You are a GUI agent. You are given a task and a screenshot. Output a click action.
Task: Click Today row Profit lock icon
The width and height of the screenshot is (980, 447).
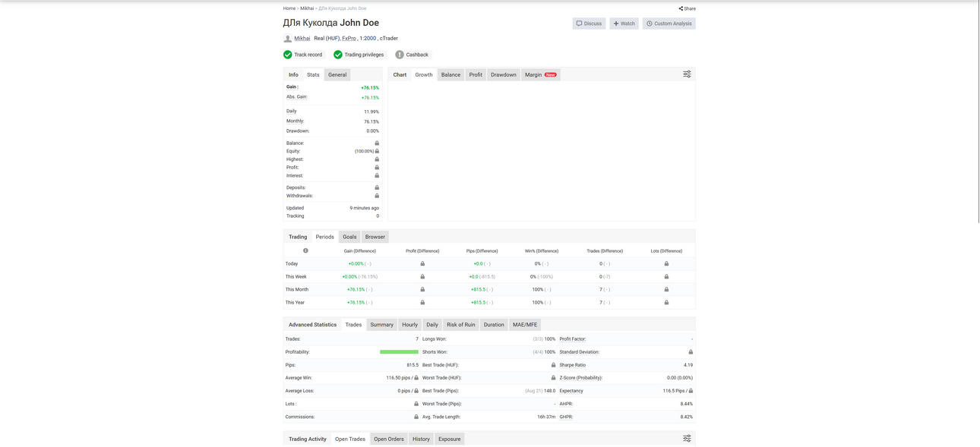coord(422,264)
